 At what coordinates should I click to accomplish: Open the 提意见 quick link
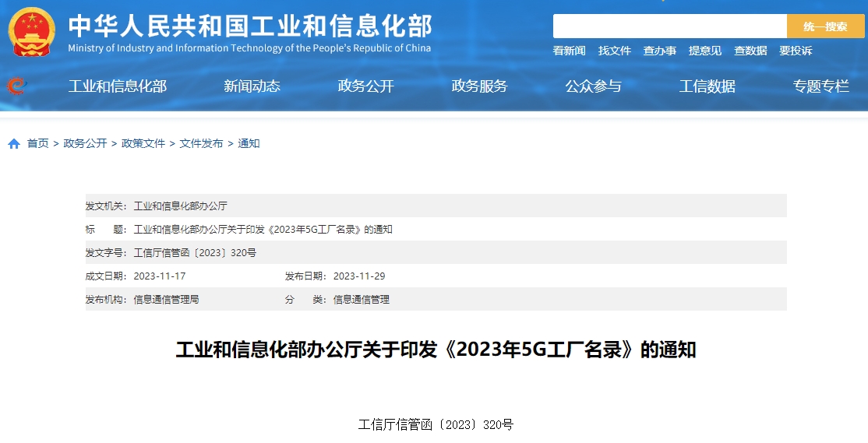click(705, 51)
